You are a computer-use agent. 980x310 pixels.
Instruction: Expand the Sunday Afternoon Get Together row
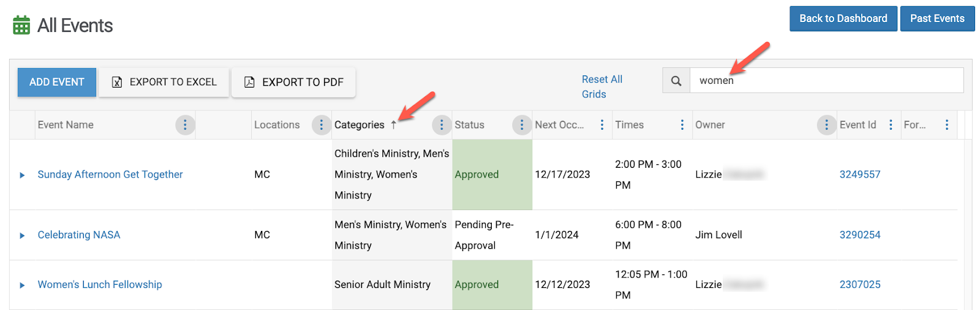[x=22, y=175]
